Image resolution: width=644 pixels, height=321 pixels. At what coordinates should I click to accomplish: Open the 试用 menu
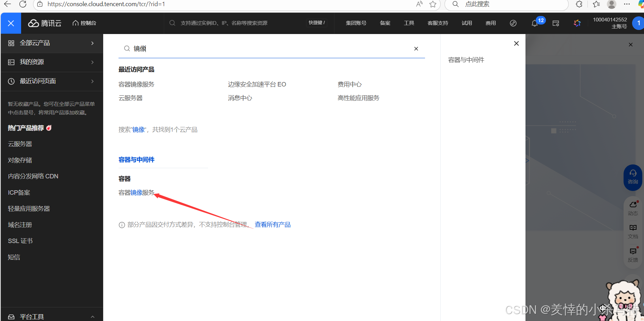(x=467, y=23)
